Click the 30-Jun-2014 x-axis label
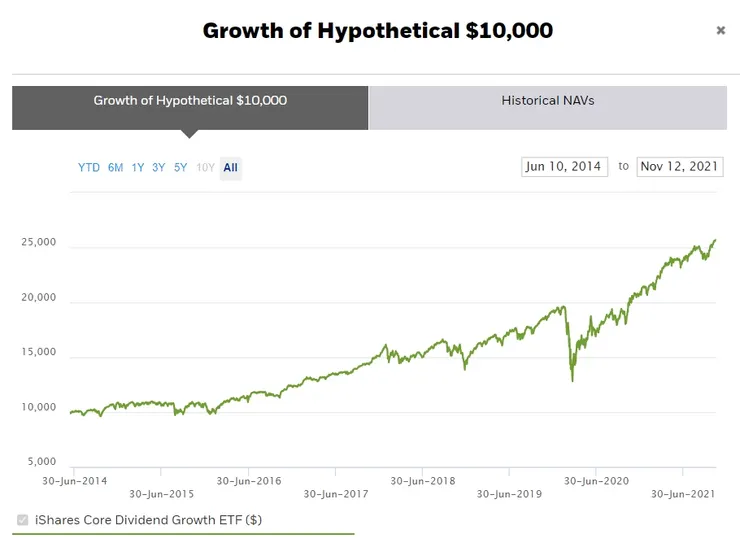 pyautogui.click(x=74, y=480)
